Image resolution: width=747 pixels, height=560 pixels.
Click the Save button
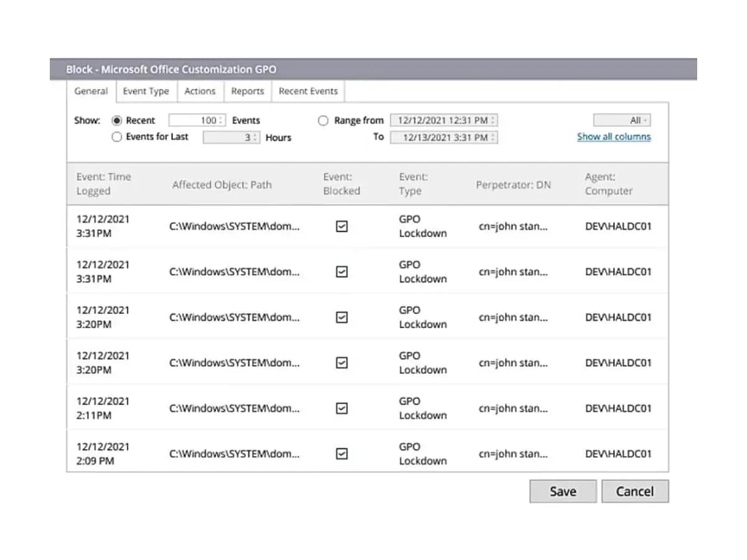[563, 492]
